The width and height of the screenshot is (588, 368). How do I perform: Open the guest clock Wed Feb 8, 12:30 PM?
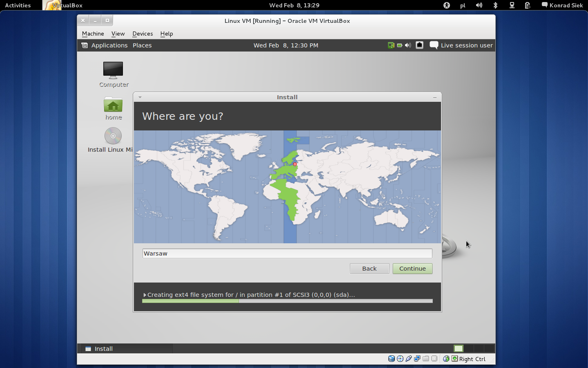pyautogui.click(x=286, y=45)
